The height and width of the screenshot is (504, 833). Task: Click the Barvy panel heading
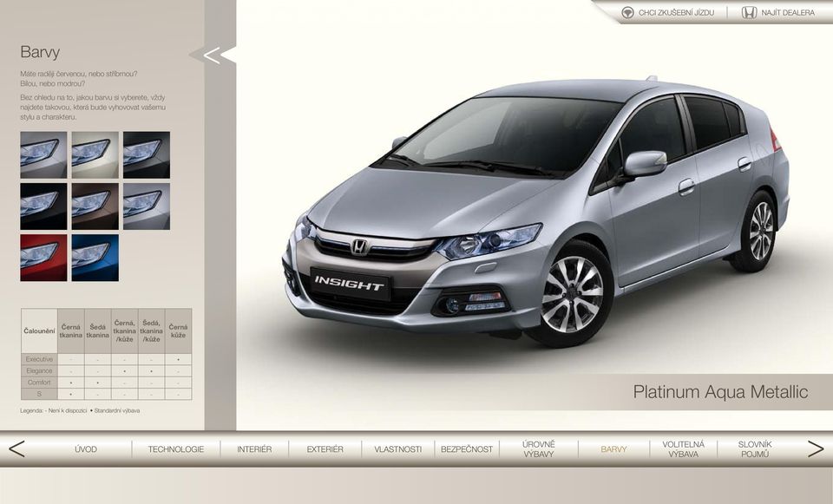pyautogui.click(x=40, y=52)
